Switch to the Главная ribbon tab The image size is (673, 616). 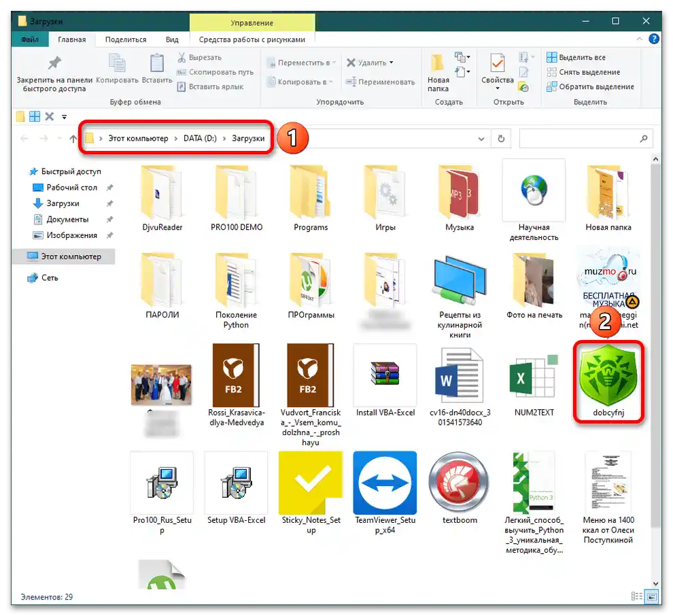[x=71, y=39]
